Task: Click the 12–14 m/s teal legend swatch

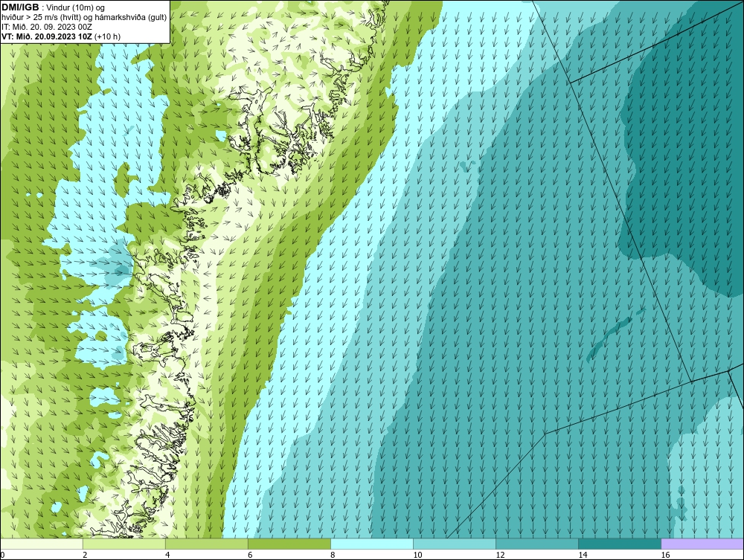Action: click(537, 544)
